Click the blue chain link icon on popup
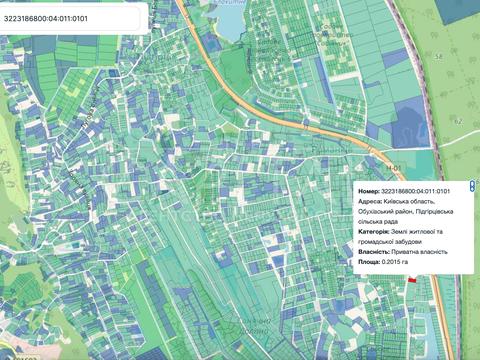The image size is (480, 360). (x=472, y=186)
